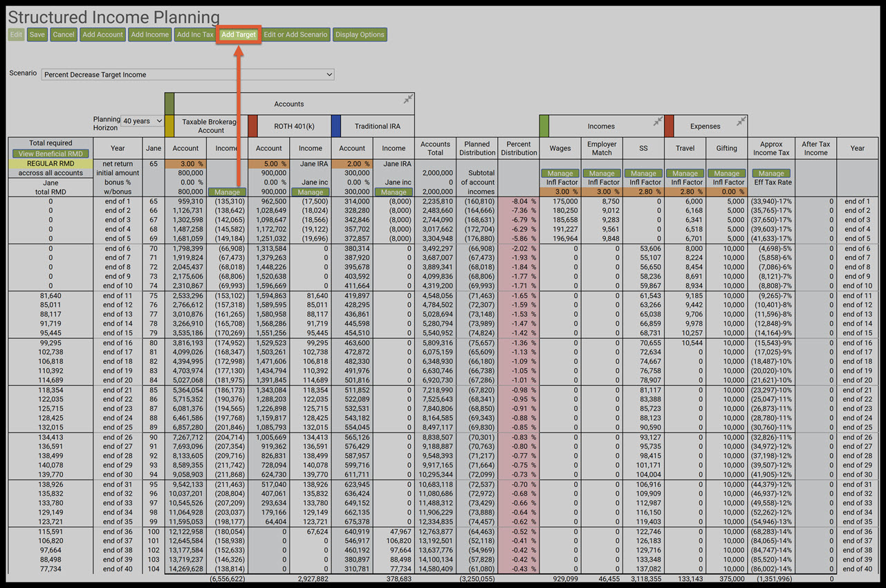Click the Percent Distribution column header
This screenshot has width=886, height=588.
coord(519,148)
